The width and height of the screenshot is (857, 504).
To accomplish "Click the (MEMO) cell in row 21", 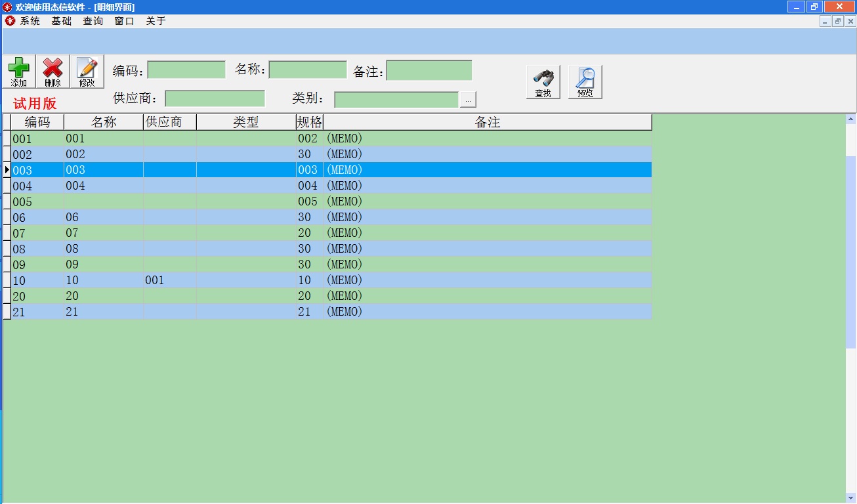I will (488, 312).
